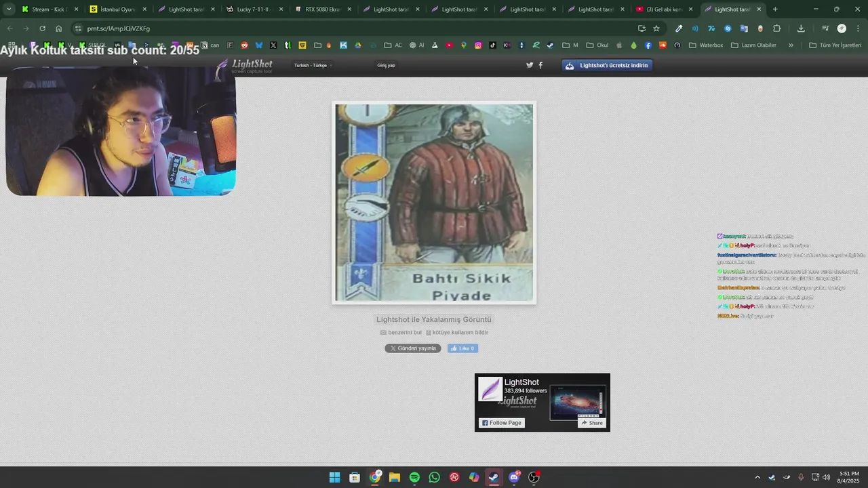The height and width of the screenshot is (488, 868).
Task: Open the Instagram bookmark icon
Action: (478, 45)
